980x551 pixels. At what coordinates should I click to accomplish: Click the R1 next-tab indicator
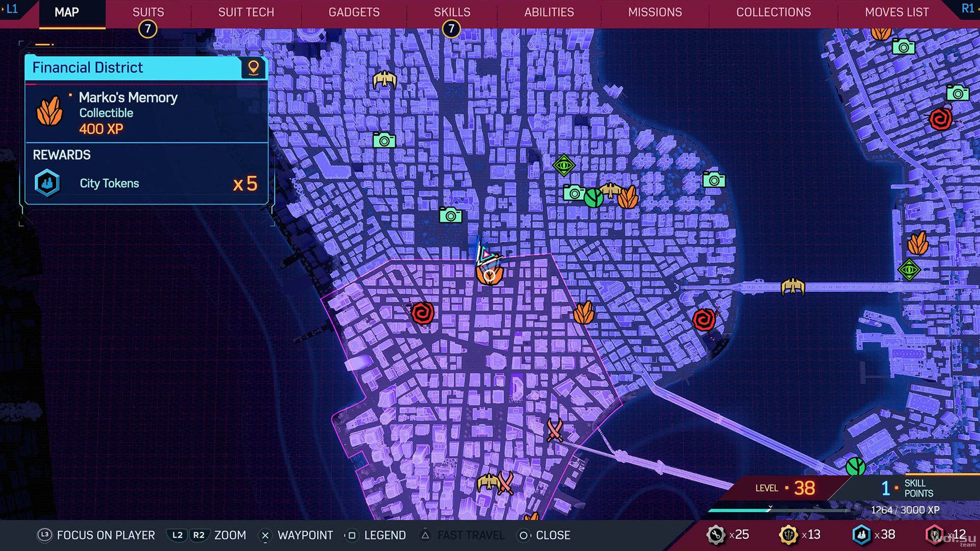point(968,8)
